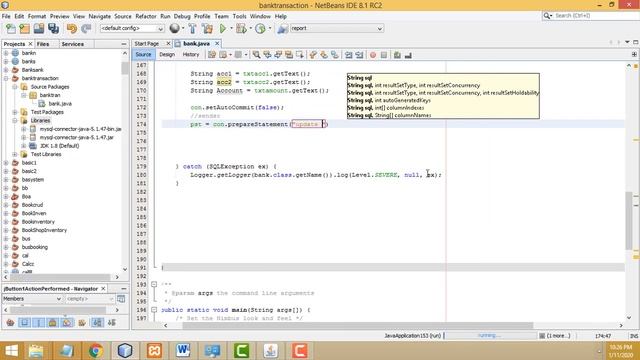Click the Profile Project icon
Viewport: 640px width, 360px height.
(x=260, y=29)
